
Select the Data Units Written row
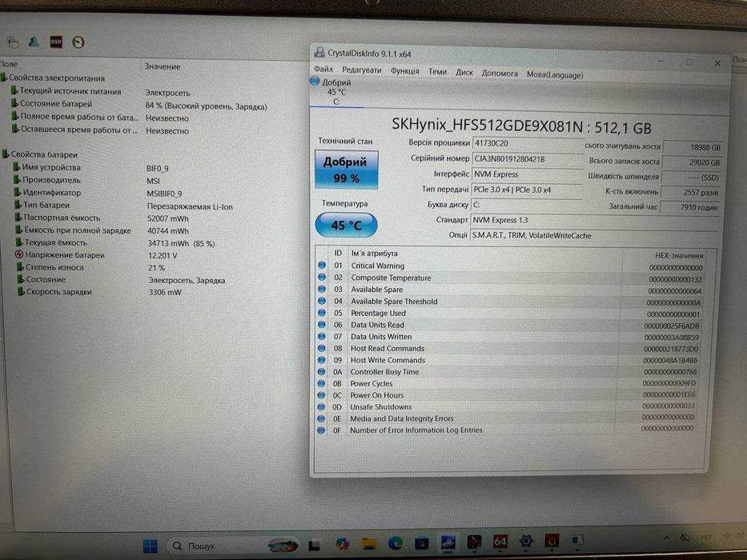coord(509,337)
